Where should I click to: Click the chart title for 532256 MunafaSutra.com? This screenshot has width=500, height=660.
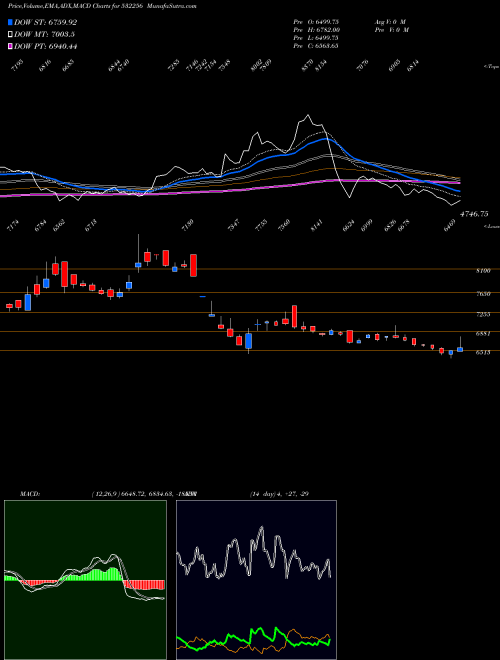103,6
